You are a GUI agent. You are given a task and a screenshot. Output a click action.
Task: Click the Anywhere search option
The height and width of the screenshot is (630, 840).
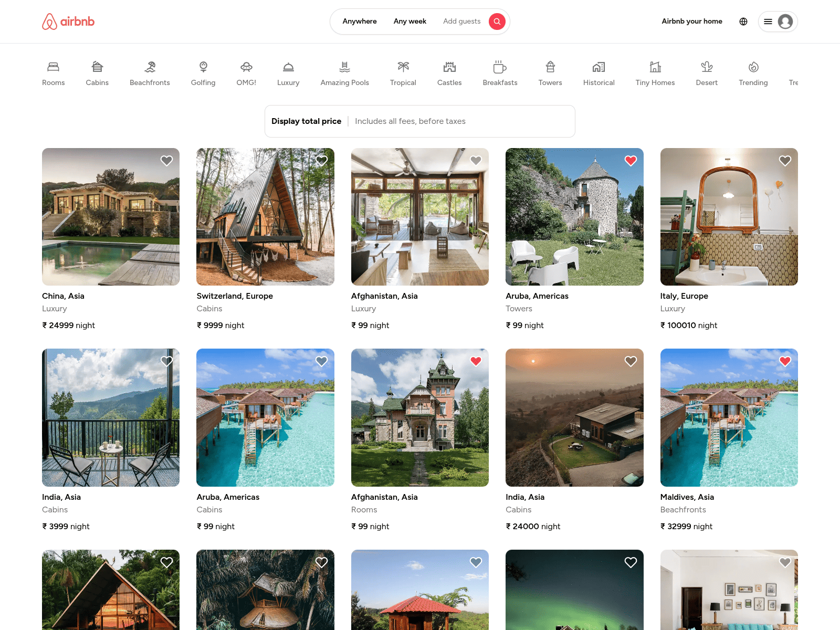point(360,22)
